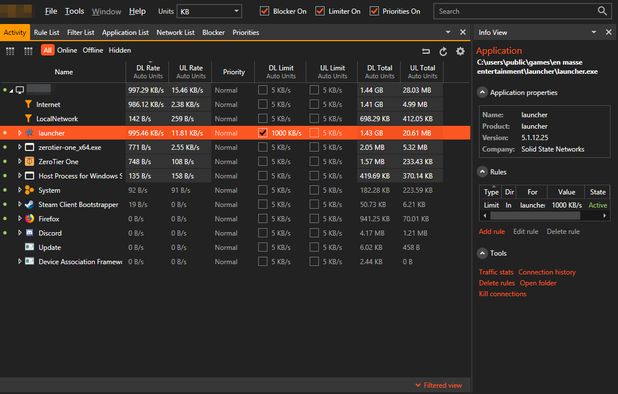Uncheck the launcher DL Limit checkbox
The image size is (618, 394).
pyautogui.click(x=262, y=133)
